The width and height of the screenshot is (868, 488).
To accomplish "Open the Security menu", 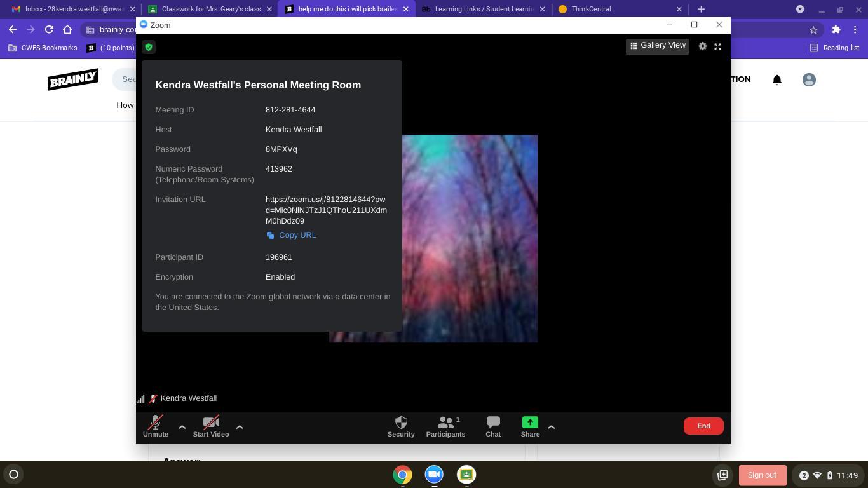I will [x=401, y=426].
